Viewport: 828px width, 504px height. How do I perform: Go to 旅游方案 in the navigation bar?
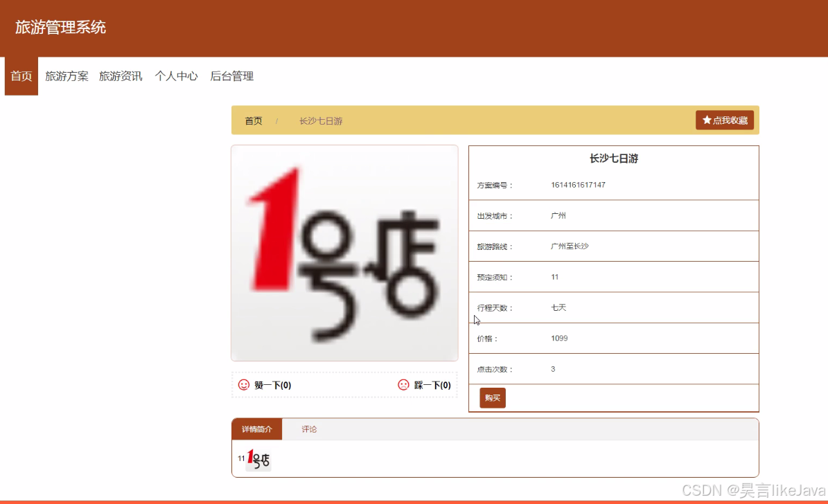click(67, 76)
